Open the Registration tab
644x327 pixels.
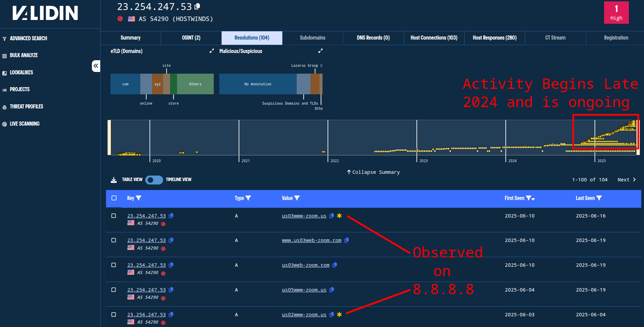616,38
